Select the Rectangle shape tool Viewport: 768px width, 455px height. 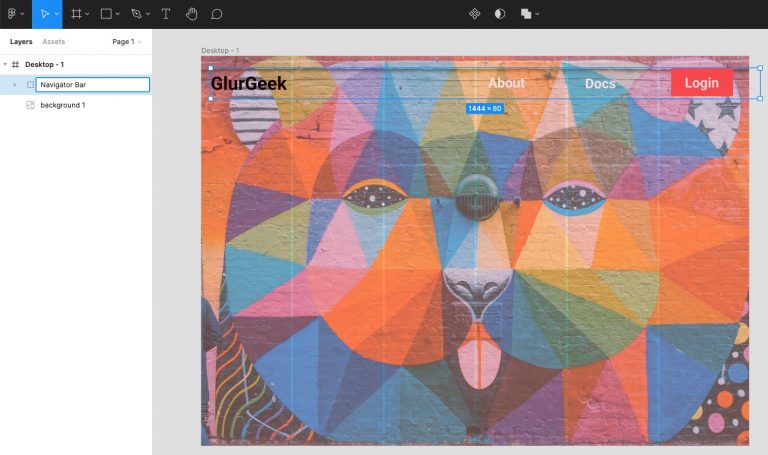(x=106, y=14)
